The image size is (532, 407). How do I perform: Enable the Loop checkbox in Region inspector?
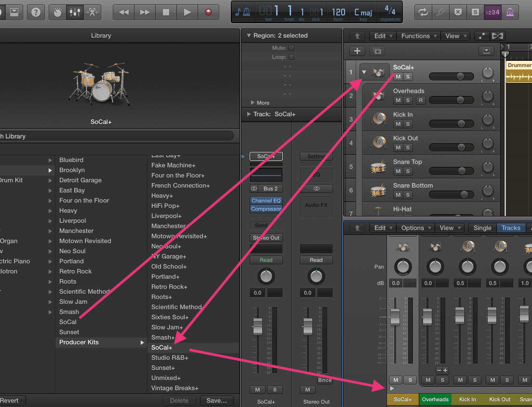292,57
